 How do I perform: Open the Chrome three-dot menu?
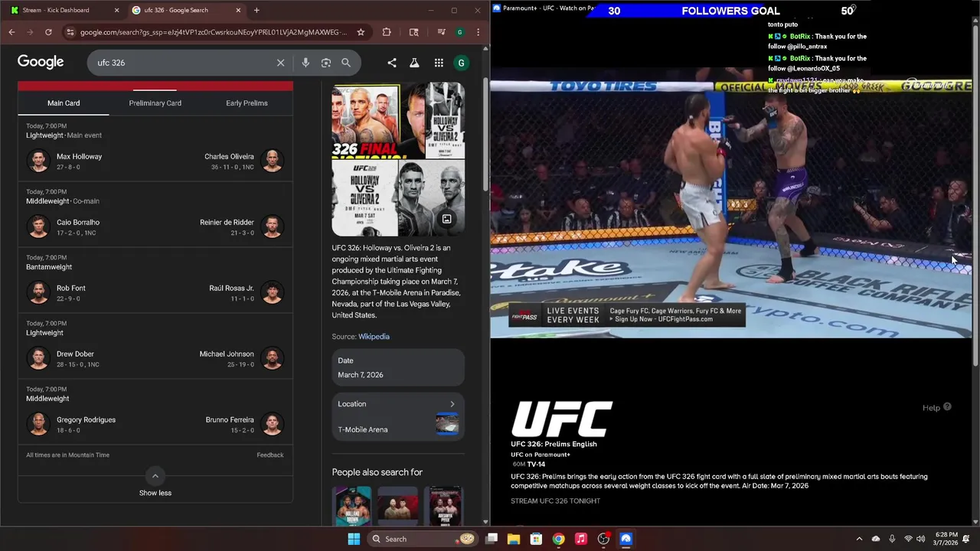[x=478, y=32]
